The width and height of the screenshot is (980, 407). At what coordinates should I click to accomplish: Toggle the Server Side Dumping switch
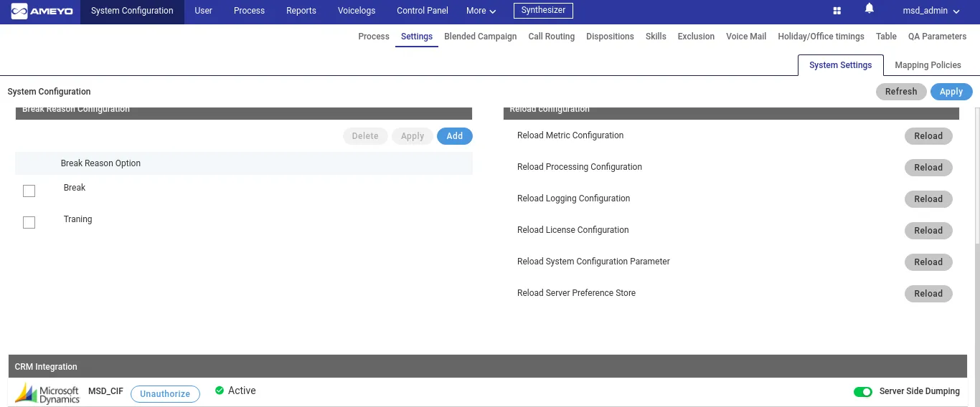click(863, 392)
